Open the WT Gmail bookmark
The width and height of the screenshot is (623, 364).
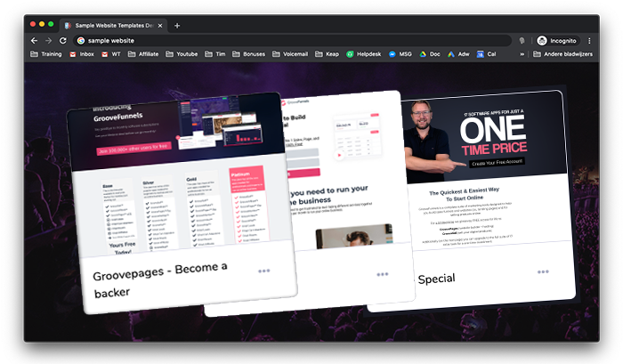pyautogui.click(x=111, y=54)
